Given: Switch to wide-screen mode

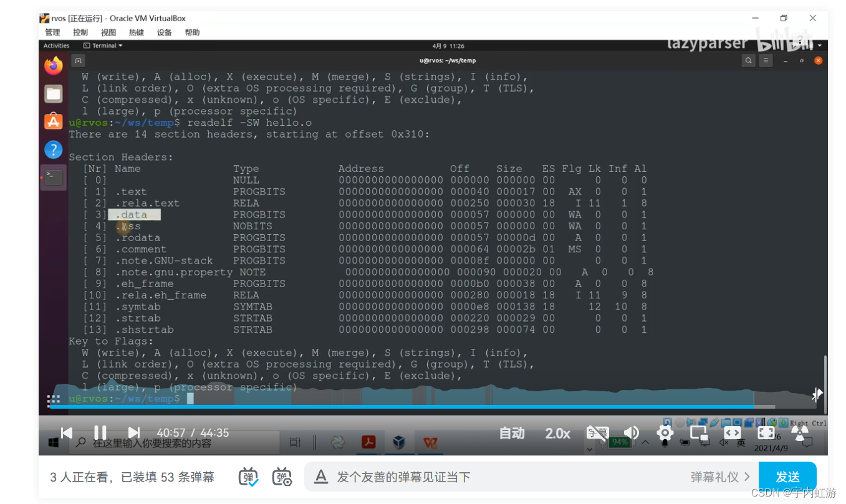Looking at the screenshot, I should tap(733, 433).
